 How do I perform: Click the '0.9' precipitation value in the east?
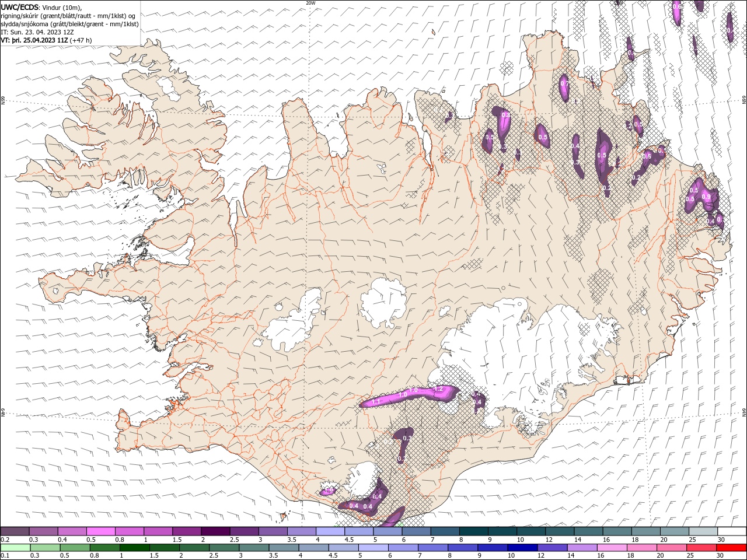706,197
